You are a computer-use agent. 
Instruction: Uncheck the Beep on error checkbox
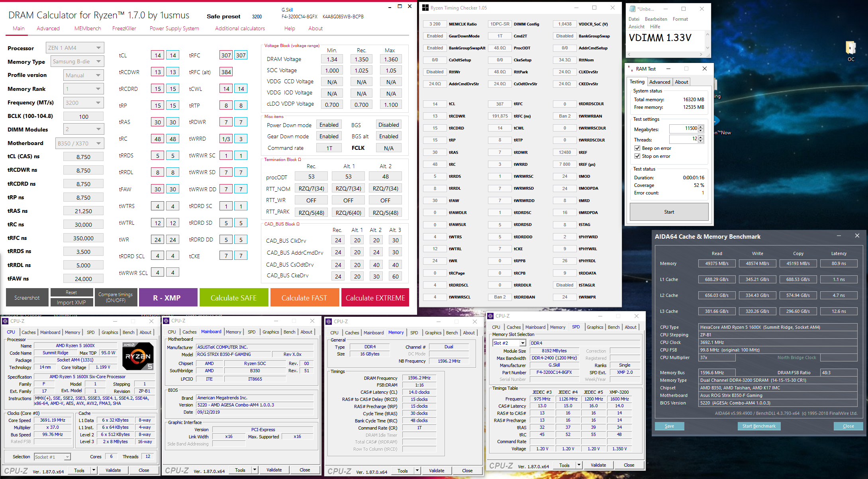pos(637,148)
